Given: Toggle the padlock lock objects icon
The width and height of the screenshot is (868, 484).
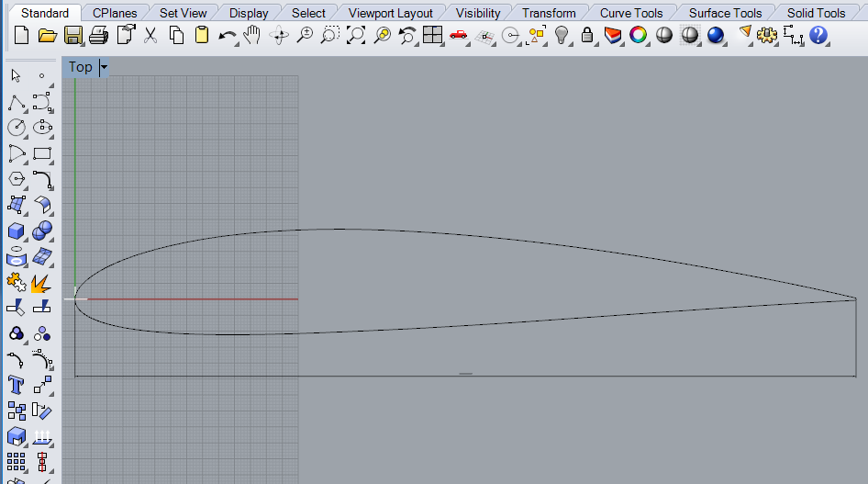Looking at the screenshot, I should tap(587, 36).
